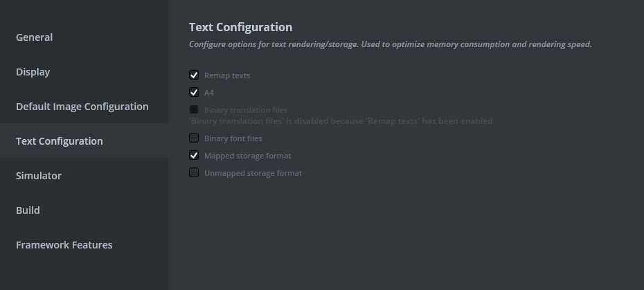Click the 'Mapped storage format' label text

[247, 156]
